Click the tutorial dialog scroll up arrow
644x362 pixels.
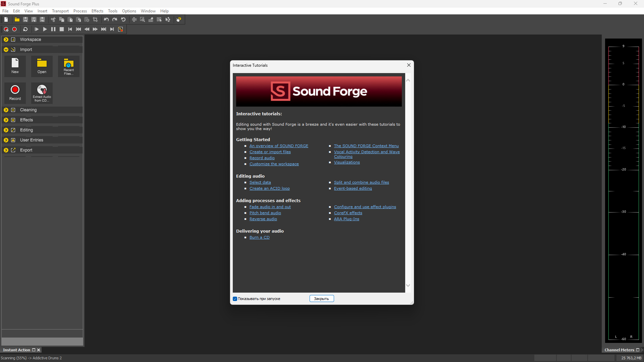[408, 80]
